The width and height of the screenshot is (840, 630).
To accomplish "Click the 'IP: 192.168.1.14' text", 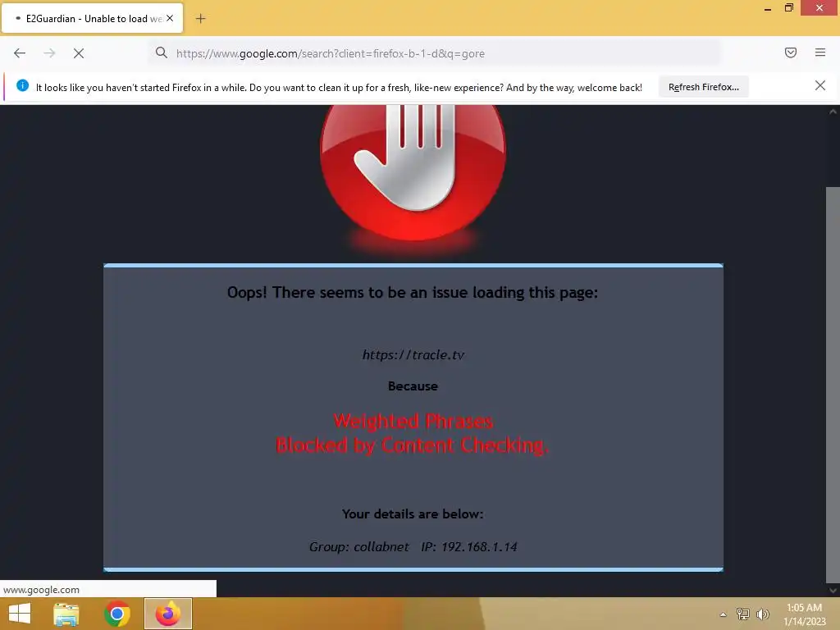I will (468, 547).
